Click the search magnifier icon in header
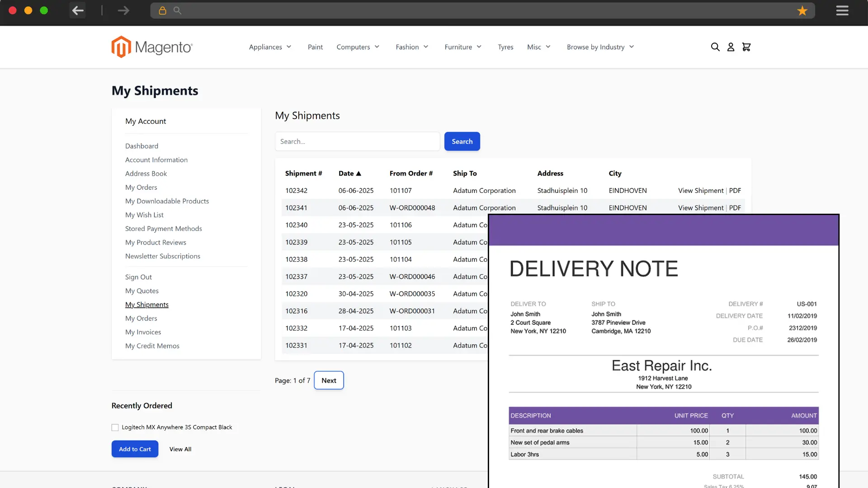Screen dimensions: 868x488 (715, 47)
